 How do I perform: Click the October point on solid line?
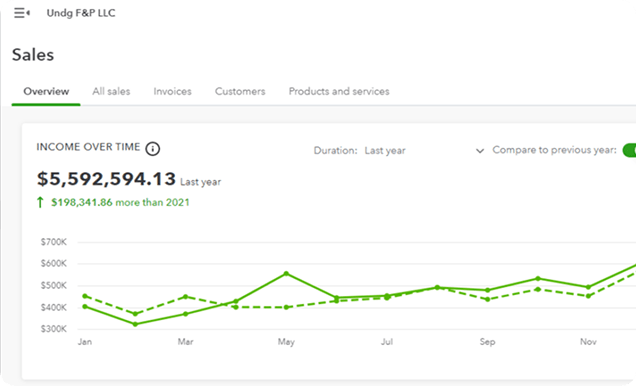[538, 279]
